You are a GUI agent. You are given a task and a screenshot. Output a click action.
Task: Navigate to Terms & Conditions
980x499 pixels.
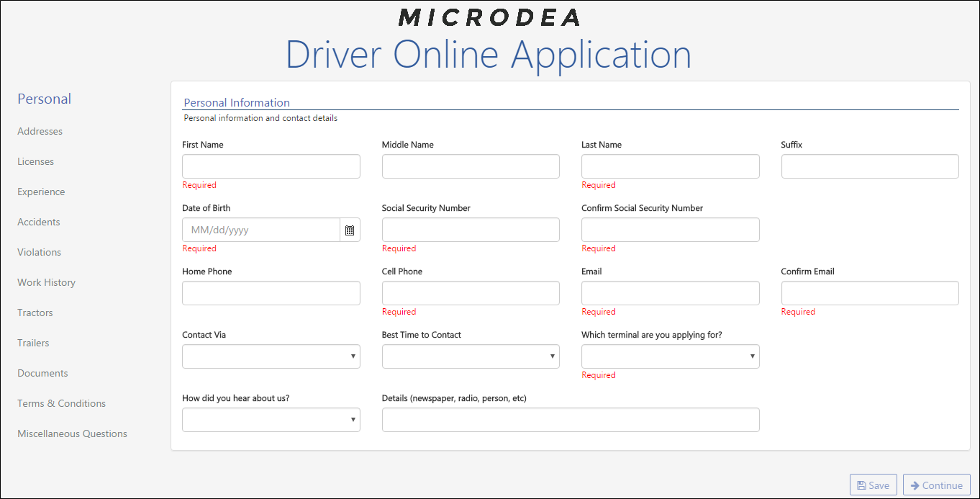(61, 403)
